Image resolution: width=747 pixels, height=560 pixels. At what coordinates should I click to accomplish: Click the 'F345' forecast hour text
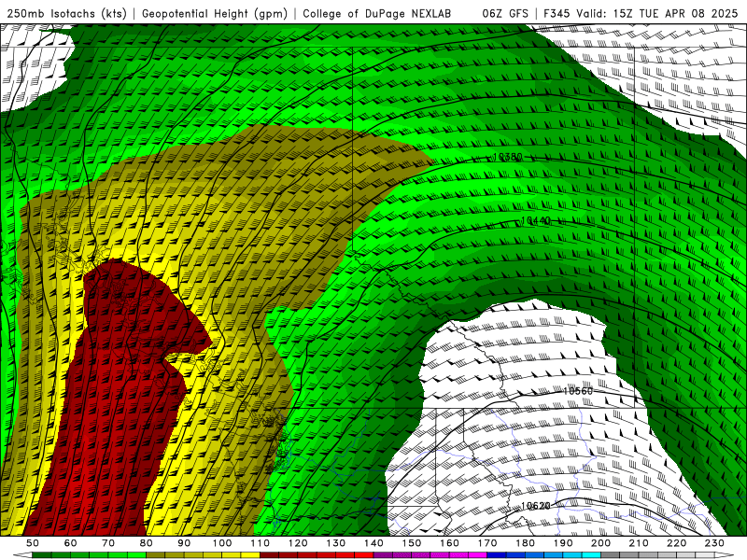(557, 13)
